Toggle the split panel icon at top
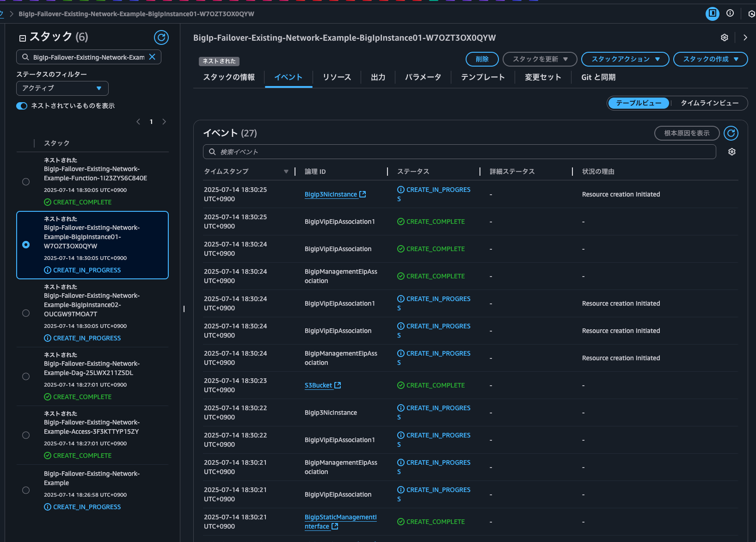 713,13
